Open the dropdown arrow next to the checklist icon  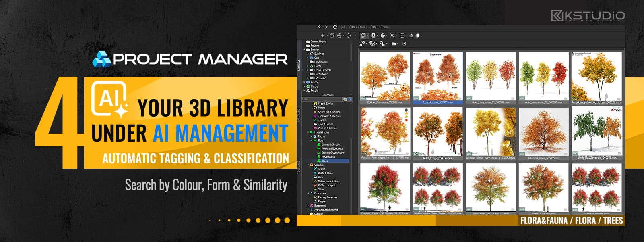click(x=367, y=35)
